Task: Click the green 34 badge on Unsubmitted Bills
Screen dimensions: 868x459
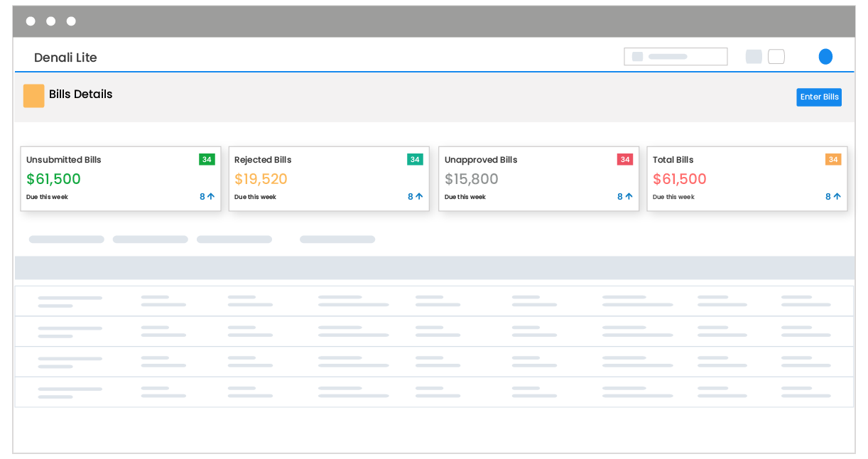Action: [207, 159]
